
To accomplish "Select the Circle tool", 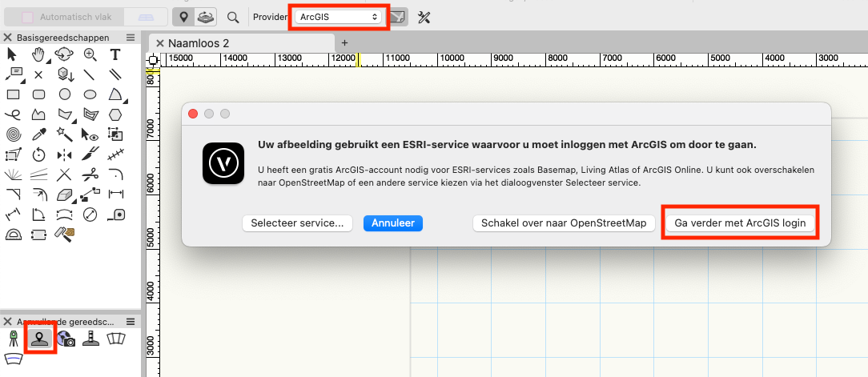I will (65, 94).
